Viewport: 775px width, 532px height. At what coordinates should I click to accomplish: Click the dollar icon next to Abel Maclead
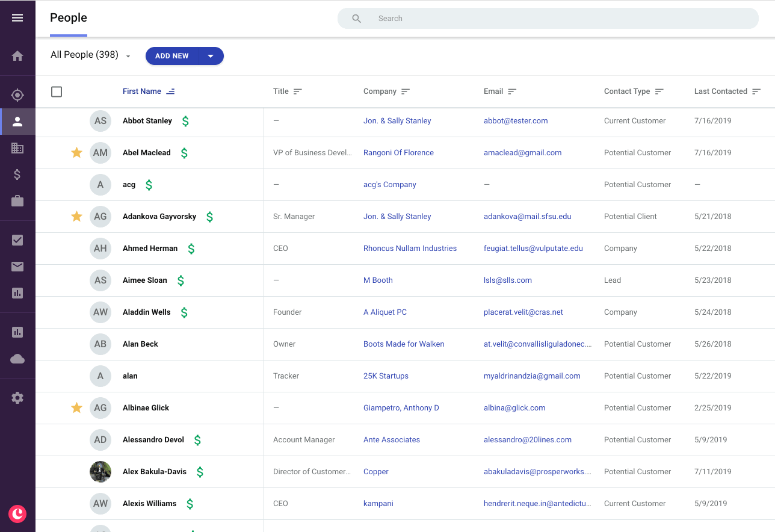184,153
